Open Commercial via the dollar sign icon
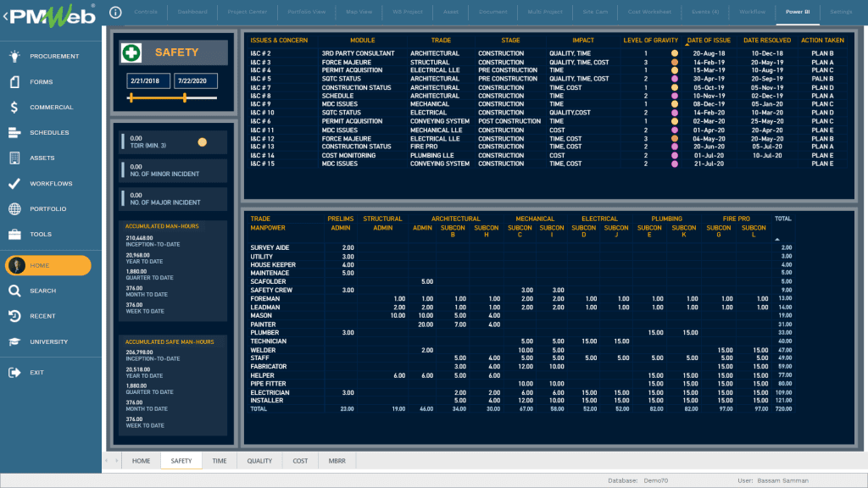The width and height of the screenshot is (868, 488). (x=14, y=108)
